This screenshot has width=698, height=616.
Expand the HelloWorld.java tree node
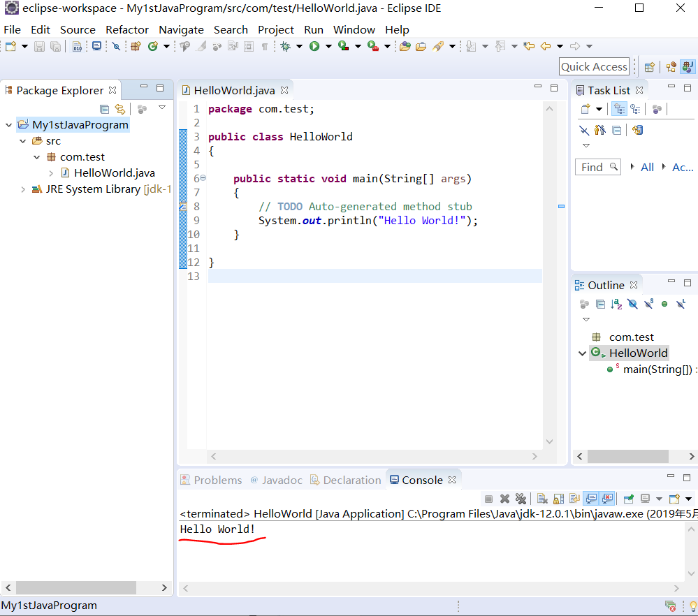tap(51, 173)
